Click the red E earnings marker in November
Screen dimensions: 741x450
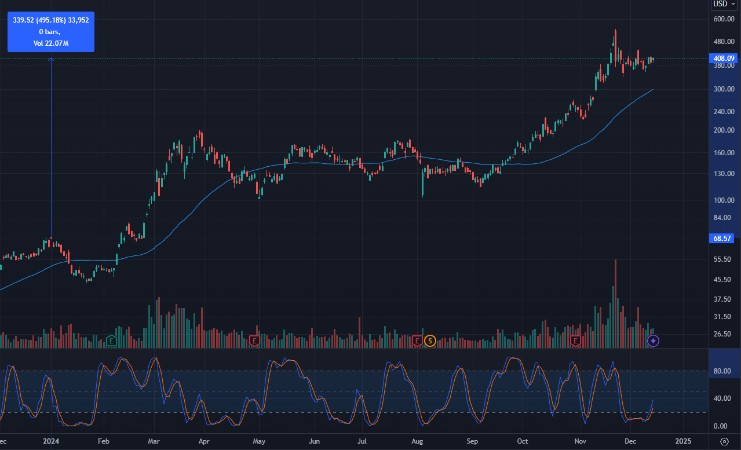576,341
